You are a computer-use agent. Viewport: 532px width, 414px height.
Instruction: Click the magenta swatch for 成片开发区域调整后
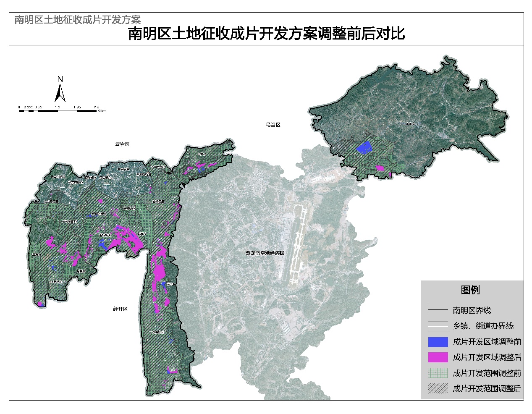(x=438, y=357)
